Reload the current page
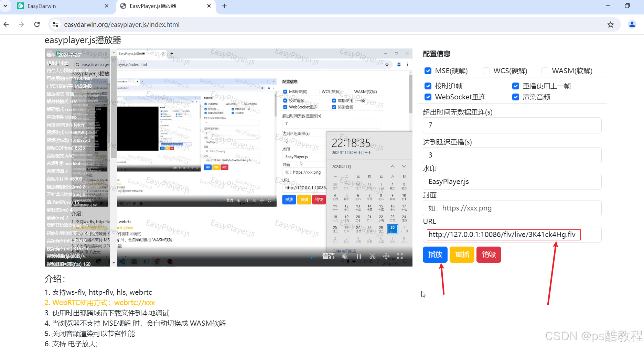The width and height of the screenshot is (644, 347). [37, 24]
